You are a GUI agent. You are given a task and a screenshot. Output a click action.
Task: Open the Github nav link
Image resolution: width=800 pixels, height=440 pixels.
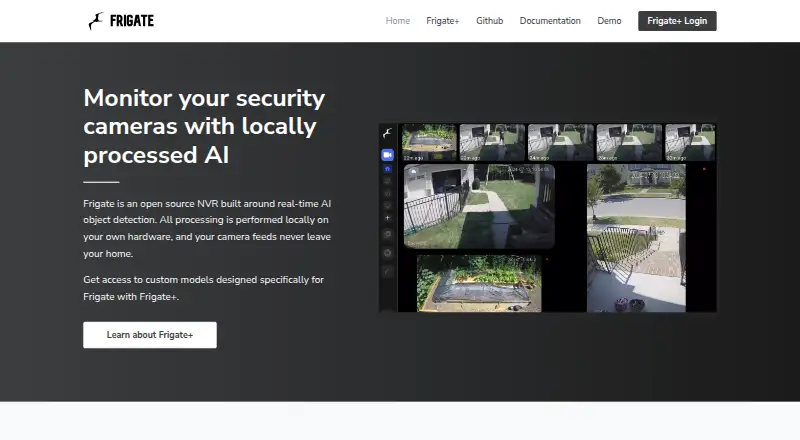[489, 21]
